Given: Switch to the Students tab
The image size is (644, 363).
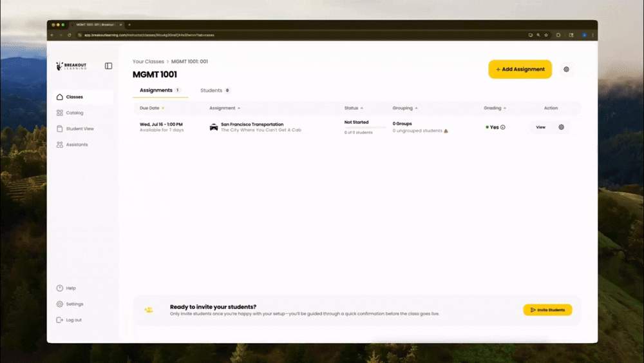Looking at the screenshot, I should tap(215, 90).
